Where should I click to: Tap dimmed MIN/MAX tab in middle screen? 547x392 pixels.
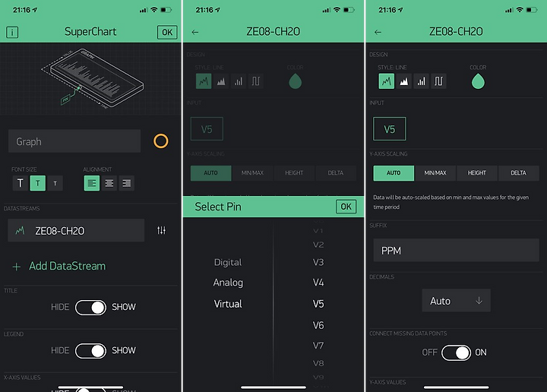click(x=252, y=173)
